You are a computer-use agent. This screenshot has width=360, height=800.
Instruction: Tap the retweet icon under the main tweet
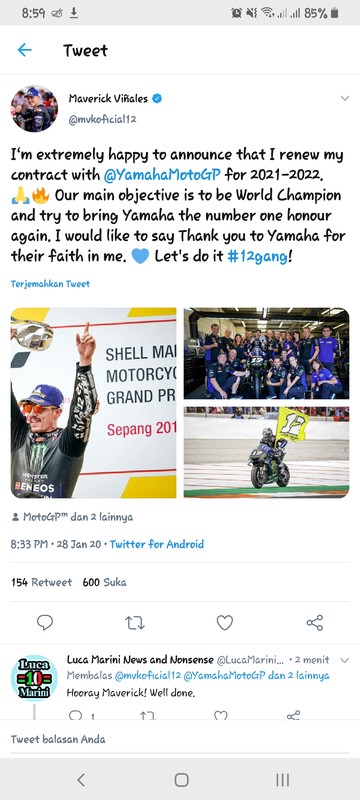[x=135, y=622]
